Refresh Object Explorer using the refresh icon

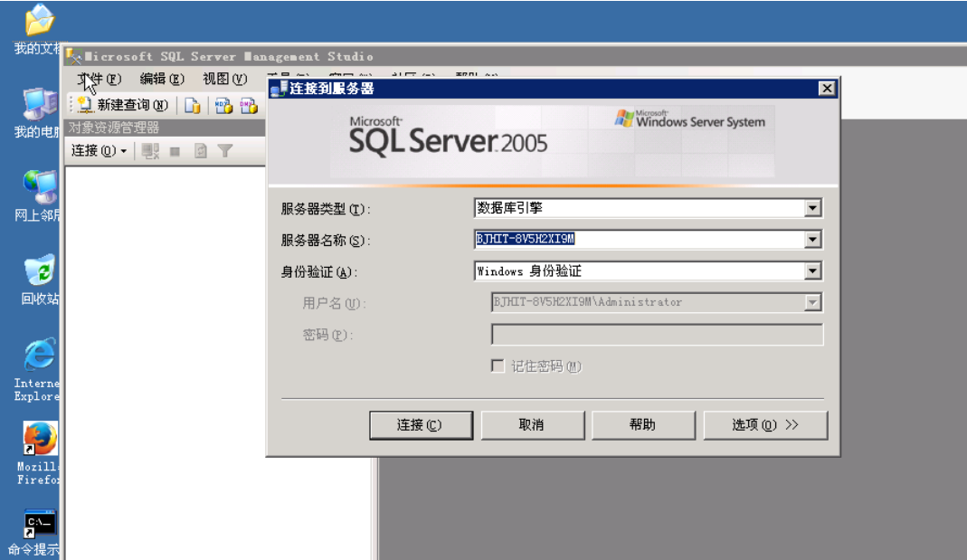201,150
